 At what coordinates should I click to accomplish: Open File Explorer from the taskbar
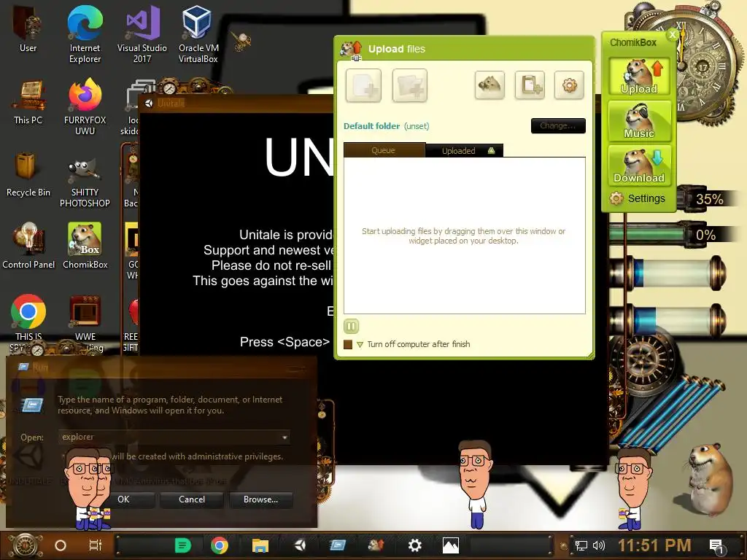tap(260, 545)
